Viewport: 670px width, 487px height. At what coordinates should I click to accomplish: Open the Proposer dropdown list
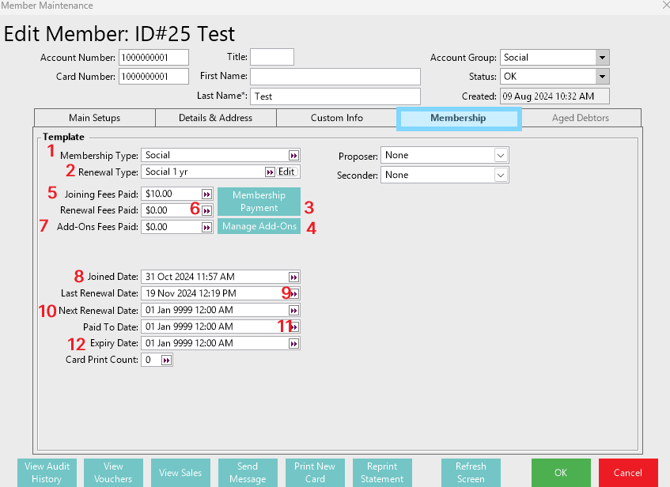[x=501, y=156]
